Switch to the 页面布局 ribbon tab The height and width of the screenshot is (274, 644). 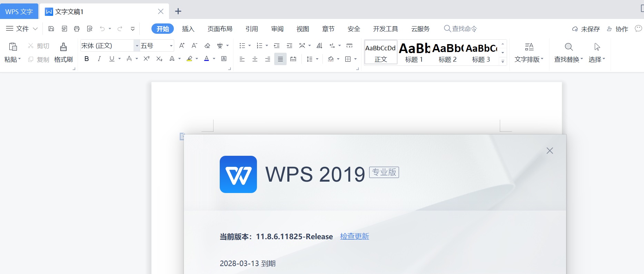tap(220, 29)
